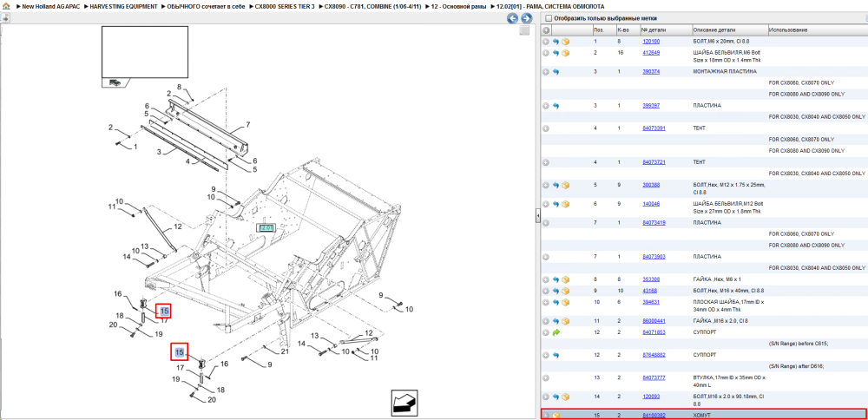Click round add button for part 120100
Viewport: 868px width, 420px height.
[x=546, y=42]
